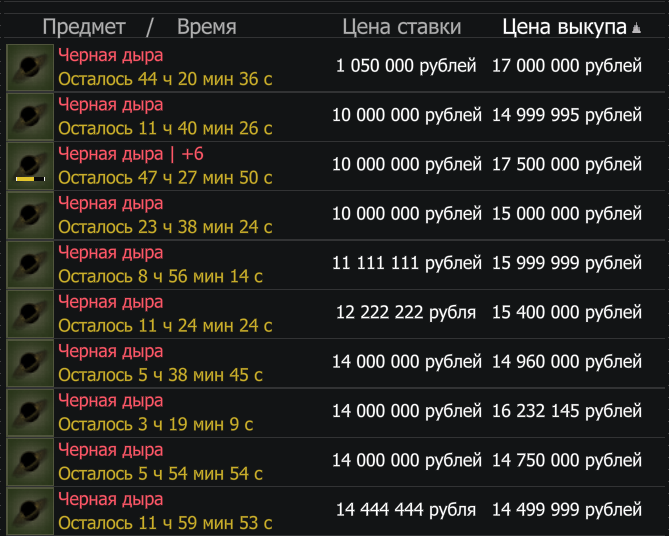669x536 pixels.
Task: Click the Цена выкупа column header
Action: tap(564, 27)
